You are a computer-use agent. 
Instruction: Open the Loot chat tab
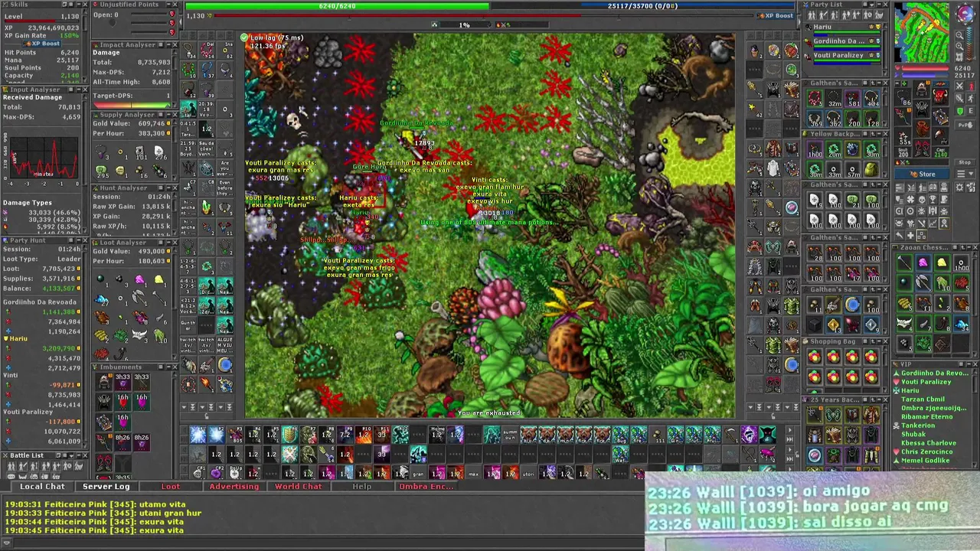click(x=171, y=487)
